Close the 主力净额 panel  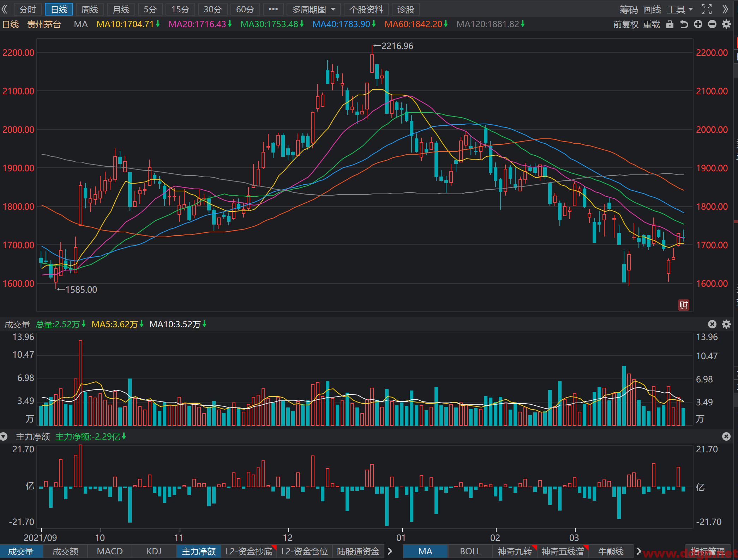[x=726, y=436]
